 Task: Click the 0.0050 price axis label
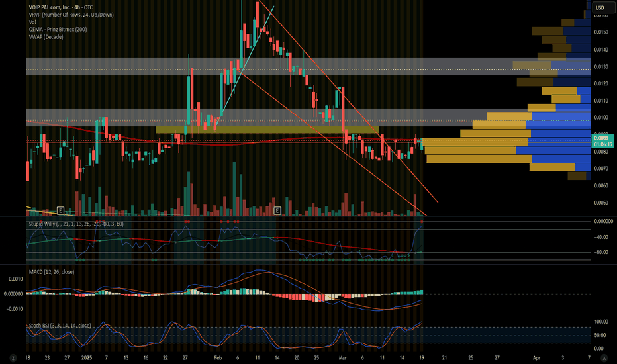[601, 203]
